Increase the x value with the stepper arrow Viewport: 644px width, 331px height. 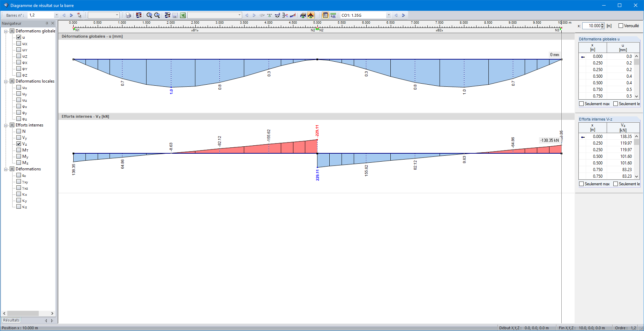602,24
